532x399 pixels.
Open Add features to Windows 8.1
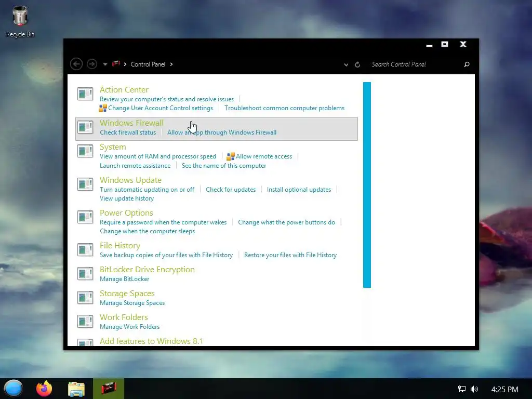[x=151, y=341]
